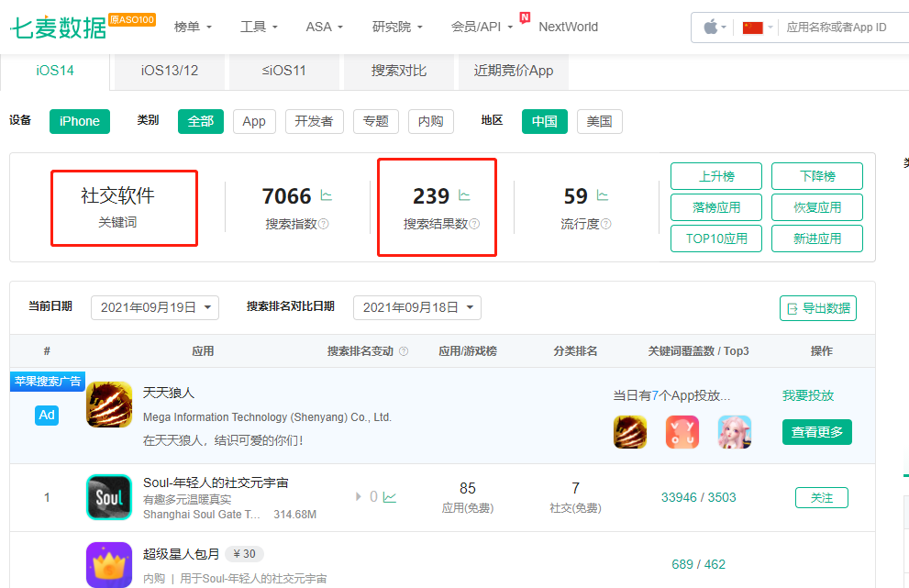Click the first small werewolf ad app icon
Screen dimensions: 909x588
point(630,432)
